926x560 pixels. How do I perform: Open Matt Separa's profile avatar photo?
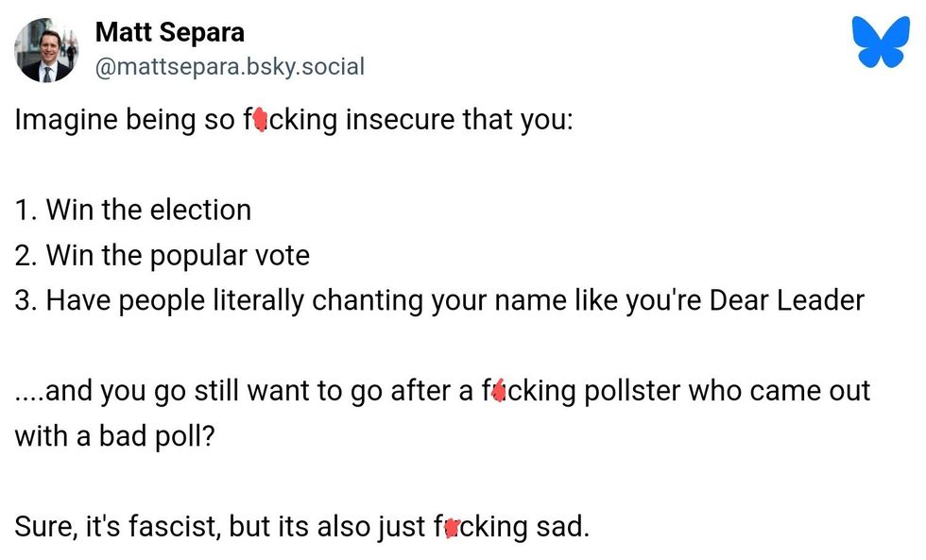coord(46,51)
